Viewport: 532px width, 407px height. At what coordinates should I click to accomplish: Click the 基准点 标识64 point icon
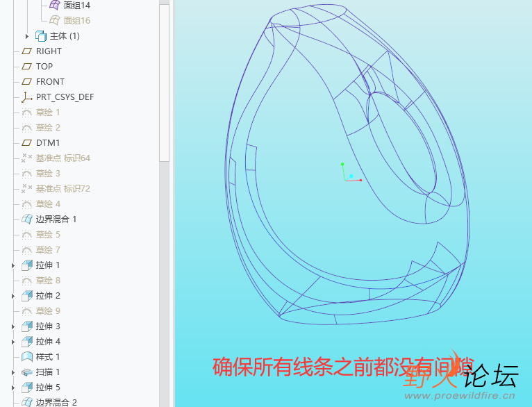pos(27,158)
